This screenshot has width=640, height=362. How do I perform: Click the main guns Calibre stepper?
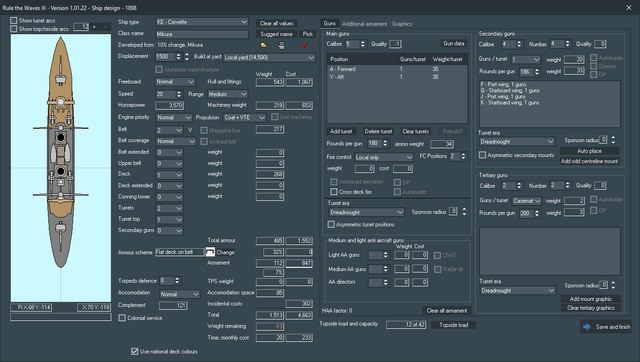click(x=363, y=44)
